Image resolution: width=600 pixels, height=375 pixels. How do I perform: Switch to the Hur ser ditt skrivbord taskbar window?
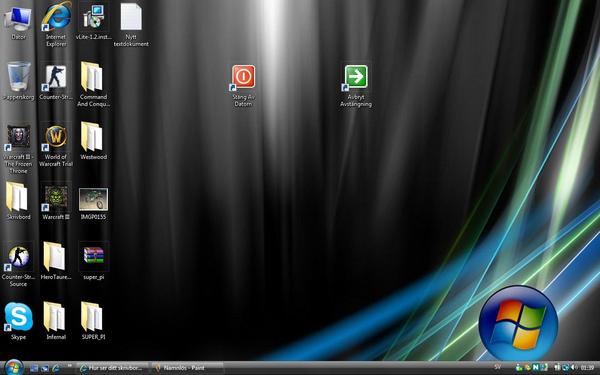[112, 368]
